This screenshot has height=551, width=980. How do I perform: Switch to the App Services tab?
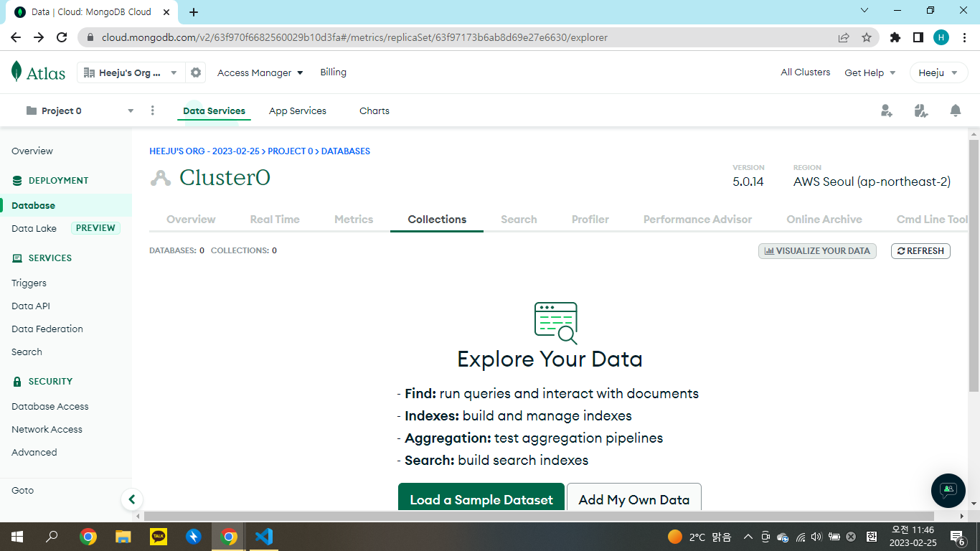pyautogui.click(x=298, y=110)
